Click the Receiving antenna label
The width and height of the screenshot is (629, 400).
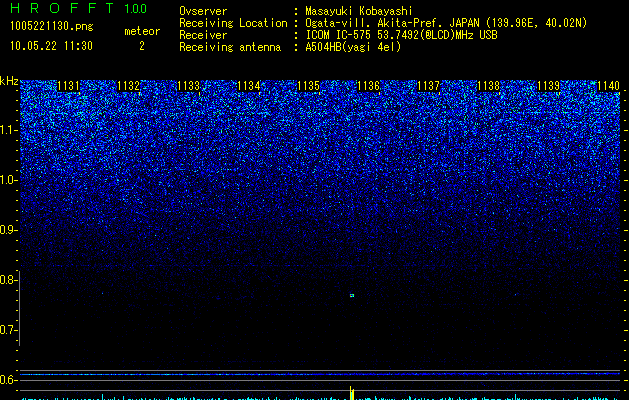pyautogui.click(x=230, y=47)
